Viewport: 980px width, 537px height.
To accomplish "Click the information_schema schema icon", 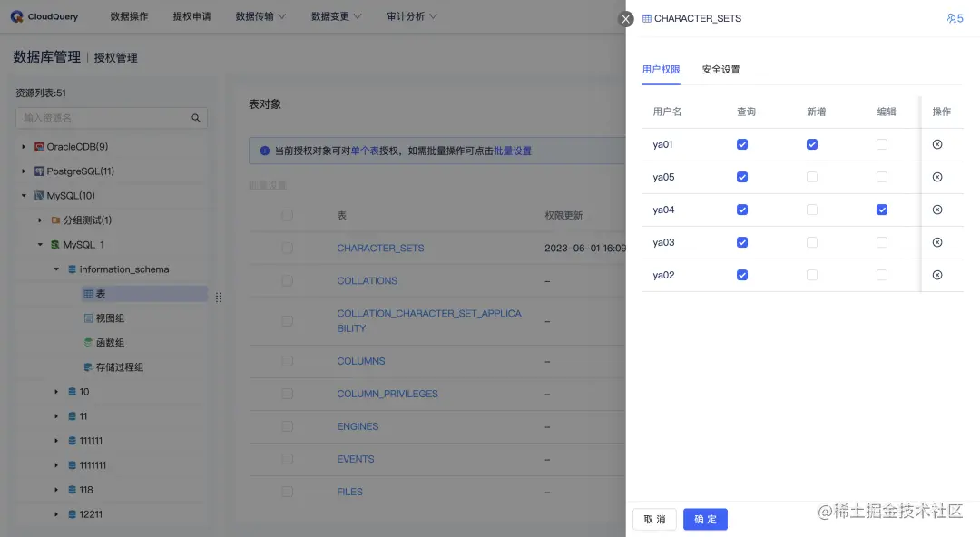I will pos(72,269).
